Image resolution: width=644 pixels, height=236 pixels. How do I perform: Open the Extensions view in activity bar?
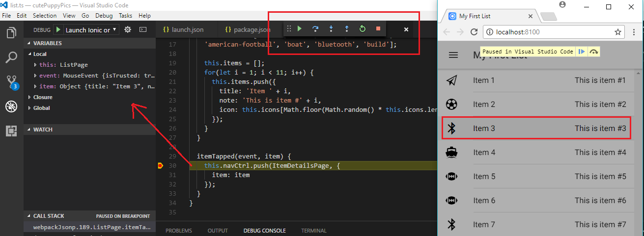[11, 131]
